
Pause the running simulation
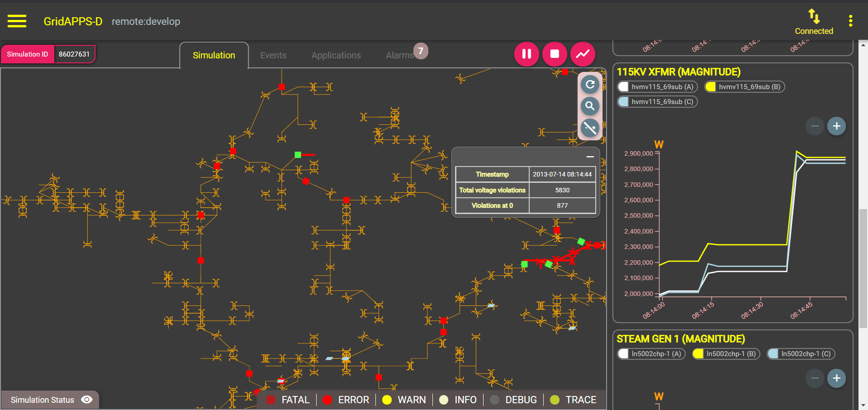(526, 54)
